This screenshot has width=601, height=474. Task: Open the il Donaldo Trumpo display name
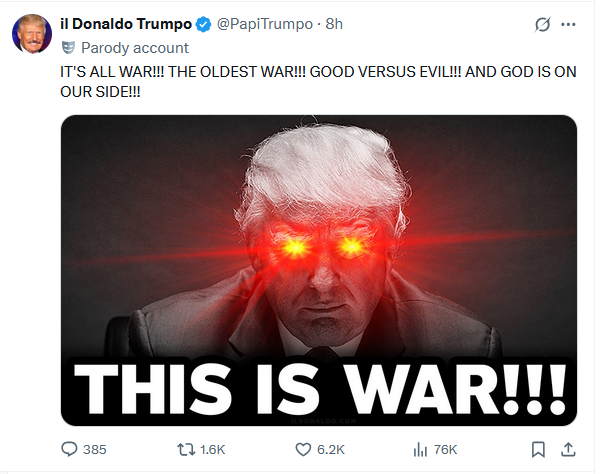126,24
